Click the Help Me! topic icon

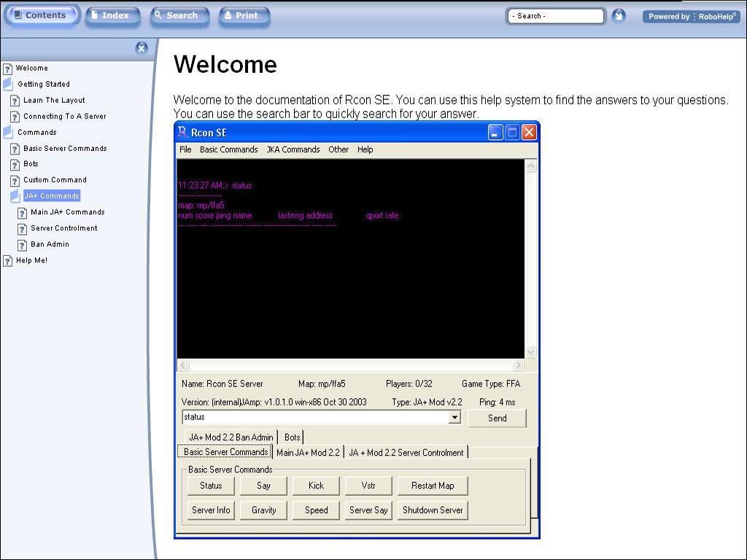click(x=7, y=261)
